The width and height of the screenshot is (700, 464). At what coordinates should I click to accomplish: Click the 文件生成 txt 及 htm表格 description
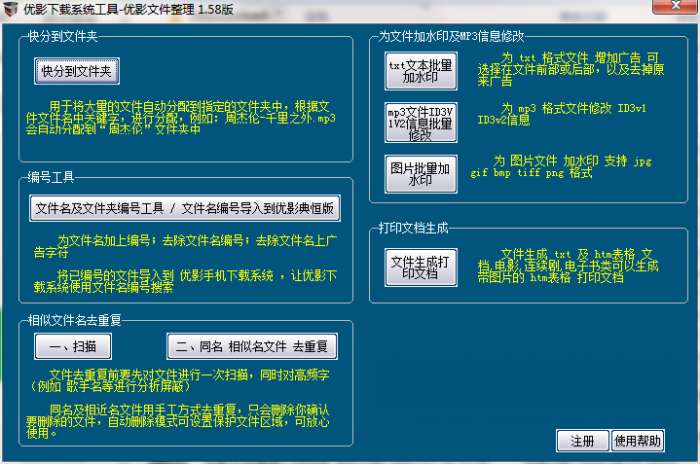pyautogui.click(x=568, y=266)
